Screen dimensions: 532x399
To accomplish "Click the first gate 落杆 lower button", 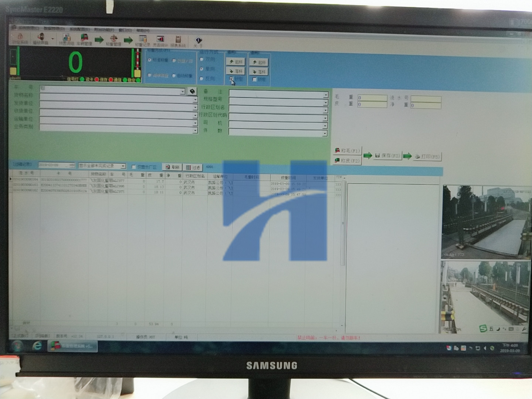I will tap(235, 71).
